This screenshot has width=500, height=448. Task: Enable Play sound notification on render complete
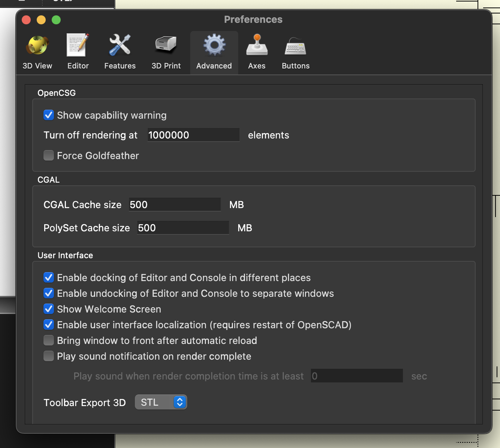click(x=49, y=356)
